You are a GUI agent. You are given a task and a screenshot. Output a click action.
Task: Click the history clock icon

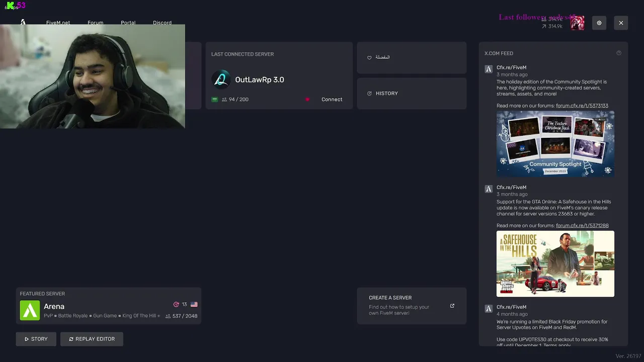[369, 94]
